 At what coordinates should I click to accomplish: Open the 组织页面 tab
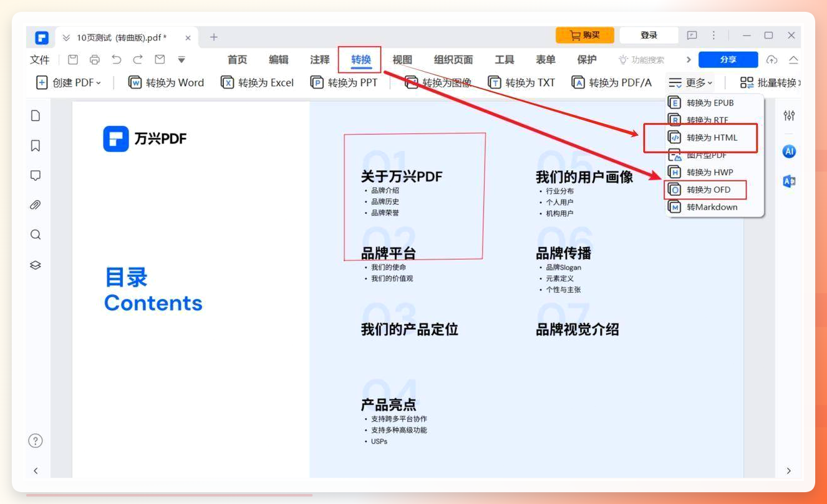coord(453,60)
